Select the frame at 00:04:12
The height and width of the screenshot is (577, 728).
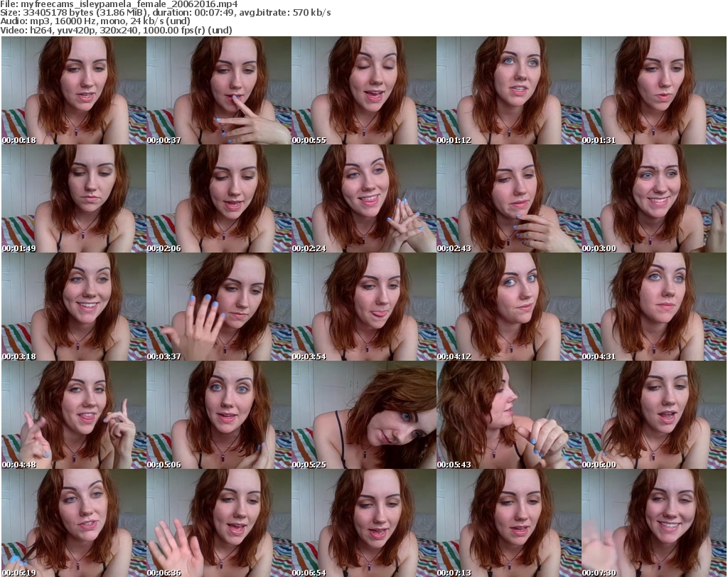click(509, 307)
